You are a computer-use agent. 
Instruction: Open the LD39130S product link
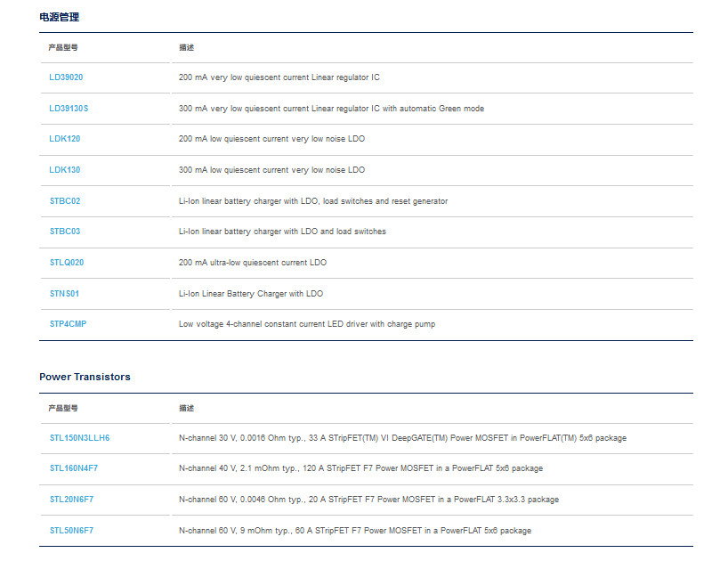tap(69, 109)
